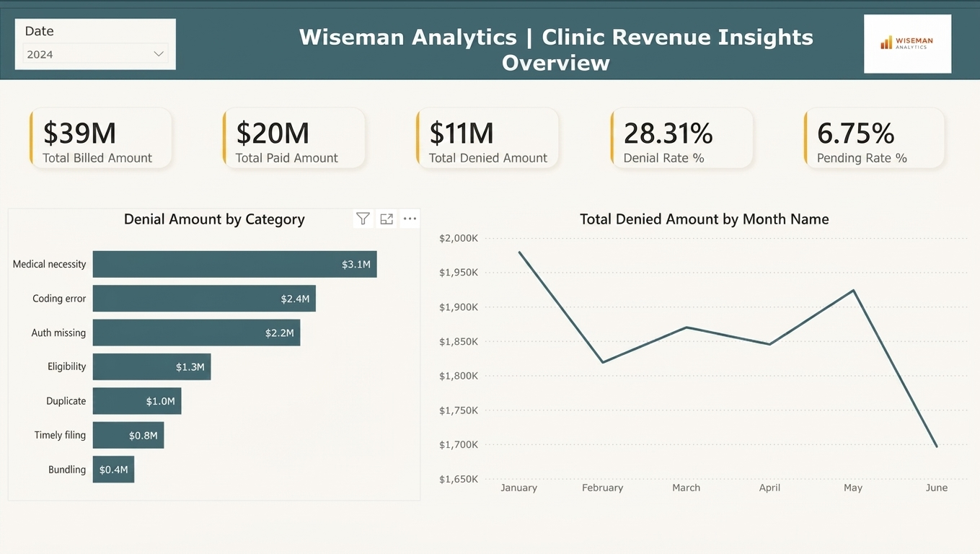Click the January axis label

pos(518,488)
